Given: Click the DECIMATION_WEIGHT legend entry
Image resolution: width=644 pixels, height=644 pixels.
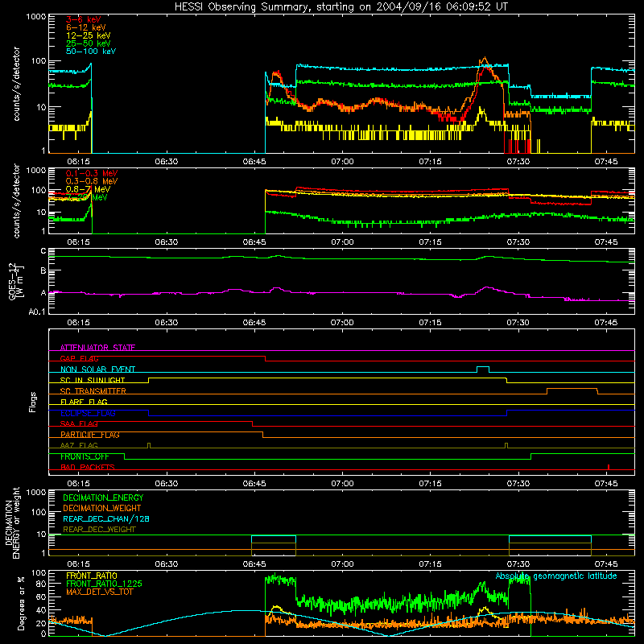Looking at the screenshot, I should (102, 509).
